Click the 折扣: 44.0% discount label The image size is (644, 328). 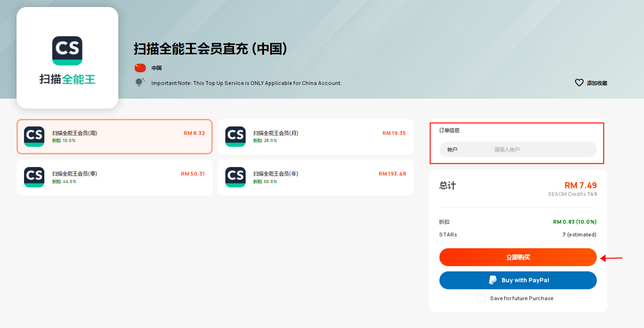tap(64, 182)
